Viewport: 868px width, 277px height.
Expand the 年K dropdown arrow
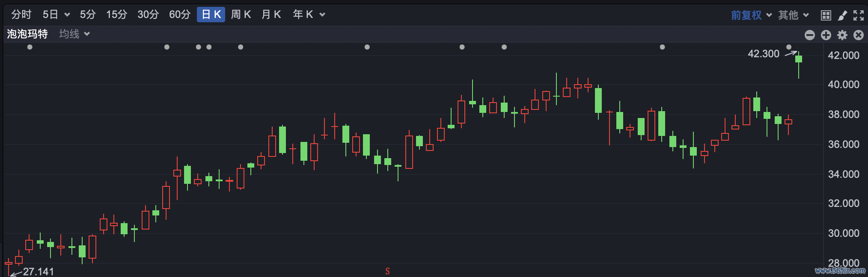[322, 15]
